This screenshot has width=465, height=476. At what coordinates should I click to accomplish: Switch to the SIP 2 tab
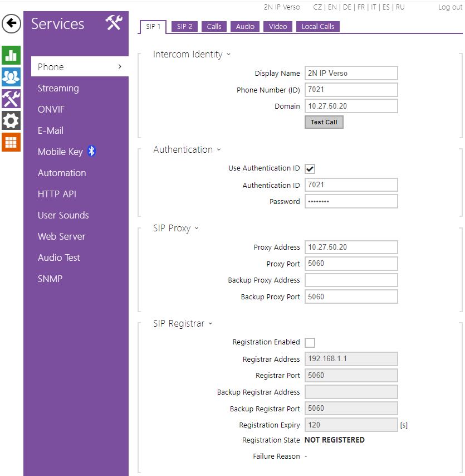(x=184, y=26)
